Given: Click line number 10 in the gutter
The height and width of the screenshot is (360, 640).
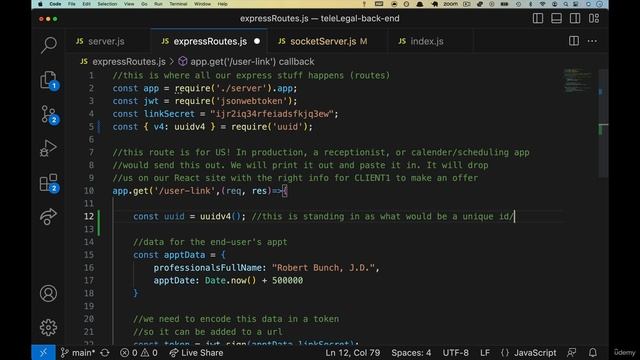Looking at the screenshot, I should (89, 191).
